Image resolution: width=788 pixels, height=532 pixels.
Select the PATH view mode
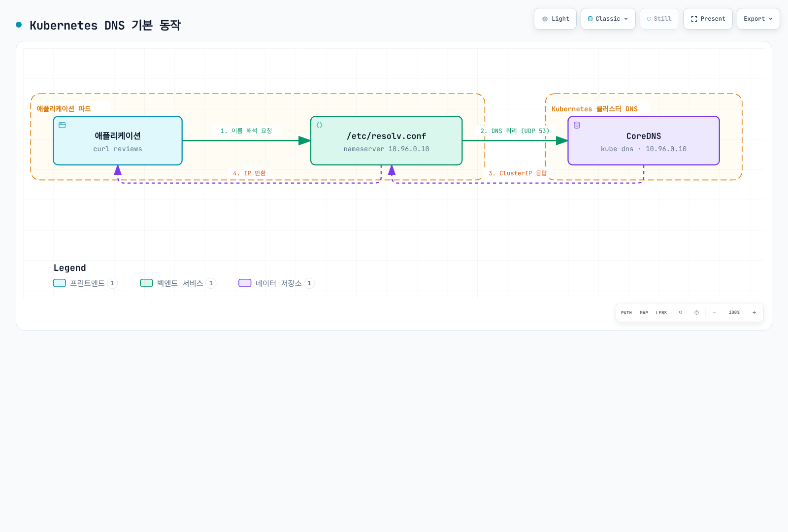(626, 313)
